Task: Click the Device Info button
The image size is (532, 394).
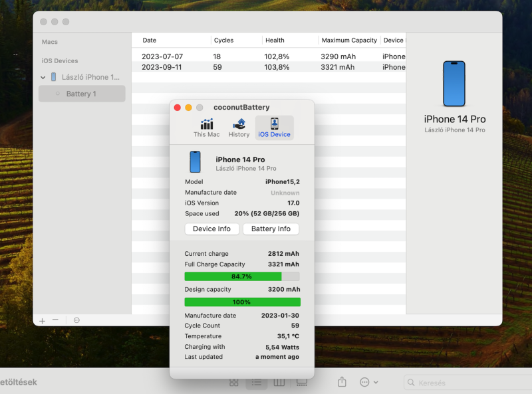Action: (x=211, y=229)
